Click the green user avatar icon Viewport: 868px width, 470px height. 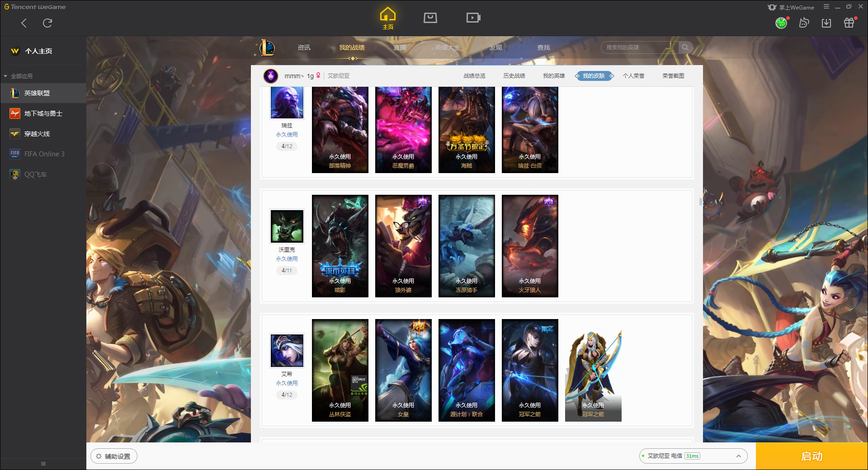pos(781,23)
